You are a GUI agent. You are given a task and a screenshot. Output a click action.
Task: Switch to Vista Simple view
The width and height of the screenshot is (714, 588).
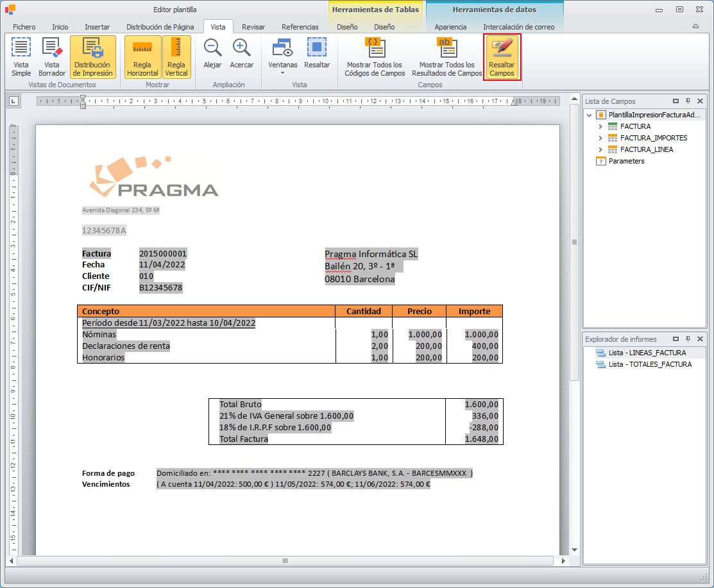tap(21, 57)
